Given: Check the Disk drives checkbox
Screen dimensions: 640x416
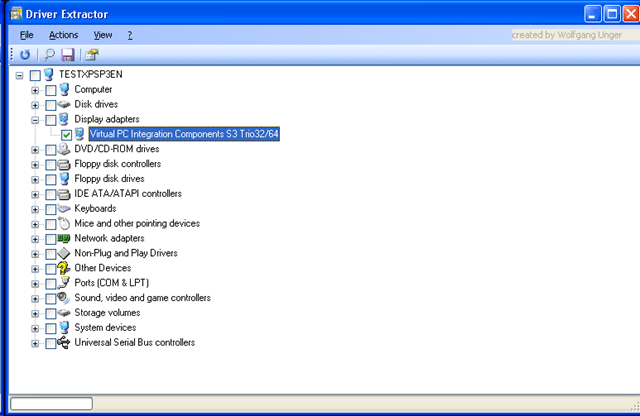Looking at the screenshot, I should coord(51,105).
